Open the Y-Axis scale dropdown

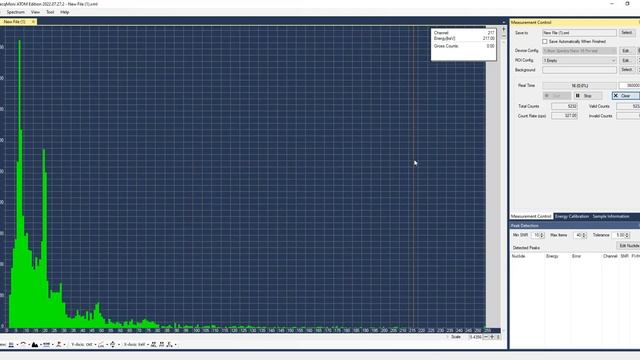pos(83,345)
